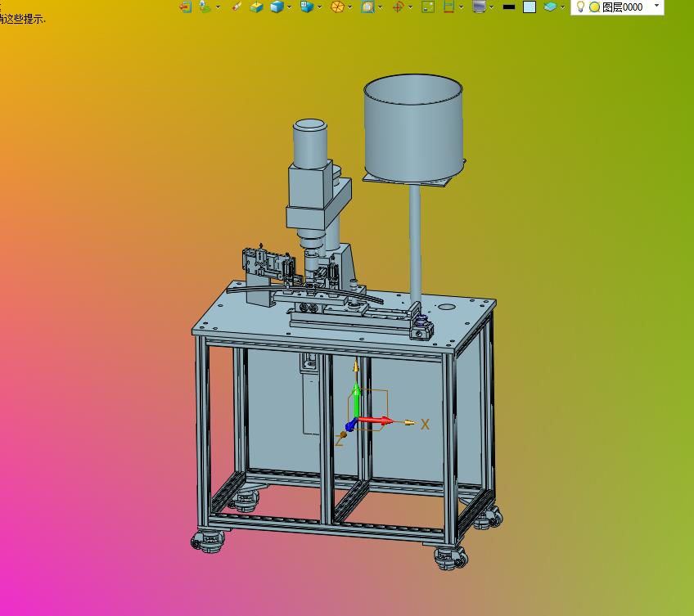Click the Z axis handle of triad
The image size is (694, 616).
343,435
